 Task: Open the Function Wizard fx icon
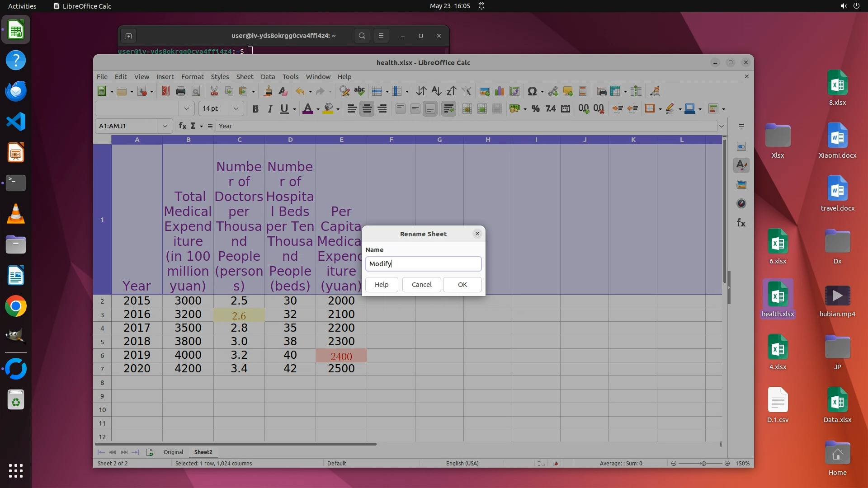pyautogui.click(x=182, y=126)
